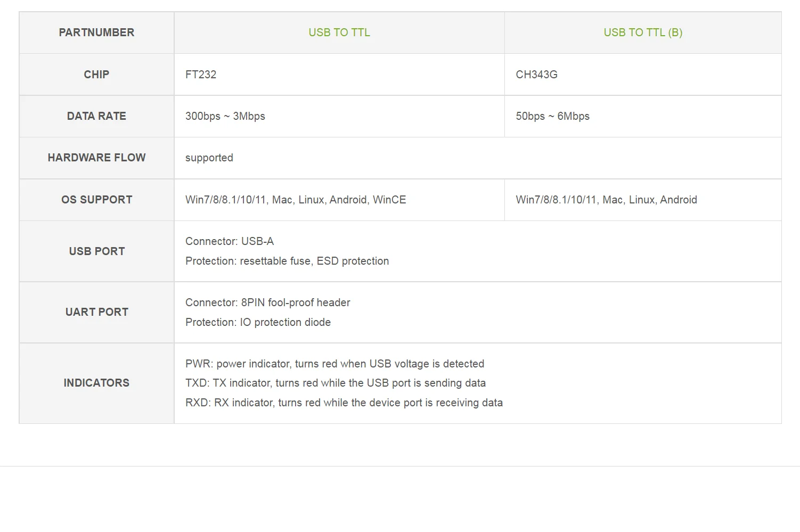This screenshot has height=532, width=800.
Task: Select the 300bps ~ 3Mbps value
Action: click(x=225, y=116)
